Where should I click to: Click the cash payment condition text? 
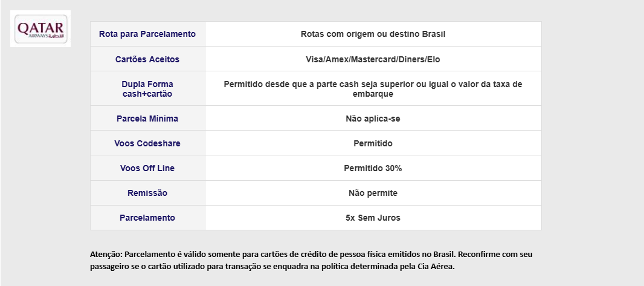pyautogui.click(x=373, y=89)
